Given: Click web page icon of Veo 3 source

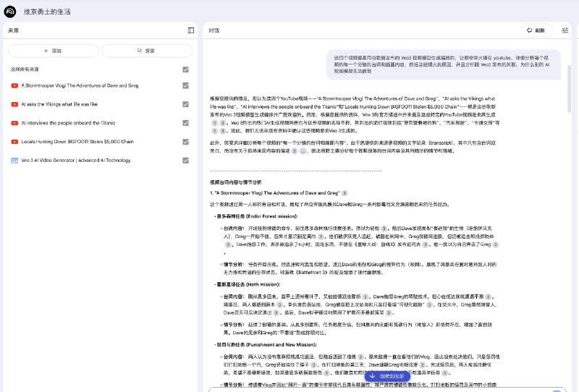Looking at the screenshot, I should [14, 161].
